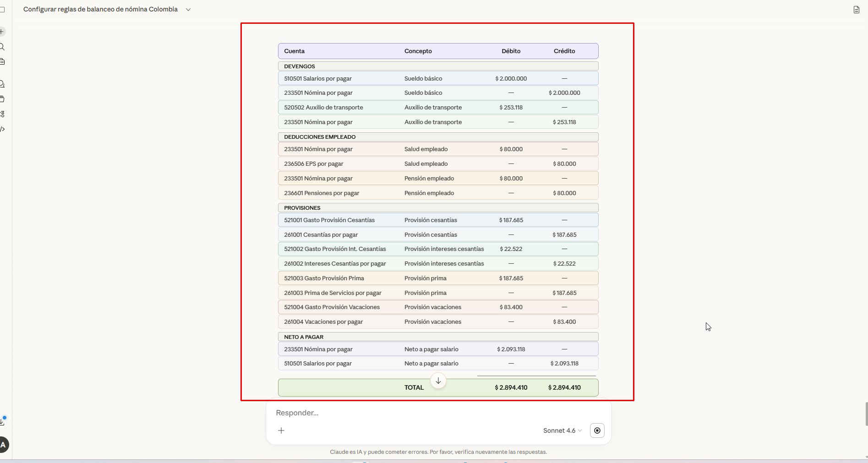Click 520502 Auxilio de transporte account cell

323,107
